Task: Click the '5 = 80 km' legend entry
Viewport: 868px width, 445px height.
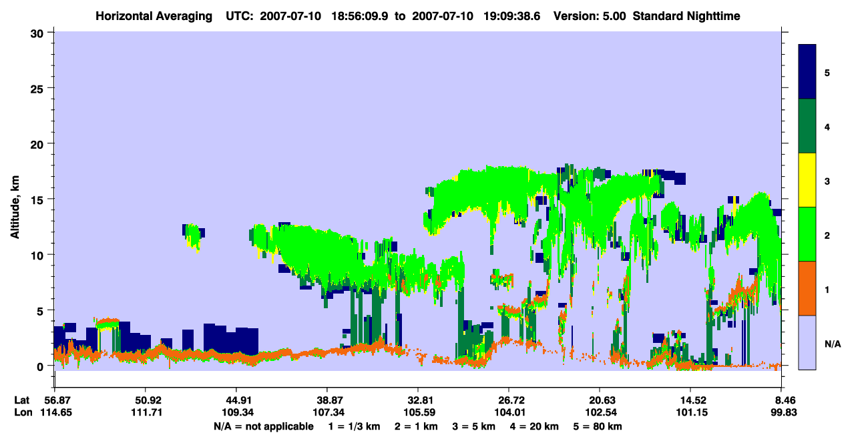Action: point(598,426)
